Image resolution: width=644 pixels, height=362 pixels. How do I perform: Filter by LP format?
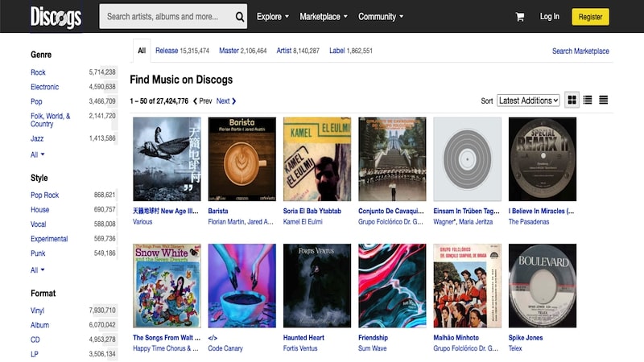[x=35, y=354]
